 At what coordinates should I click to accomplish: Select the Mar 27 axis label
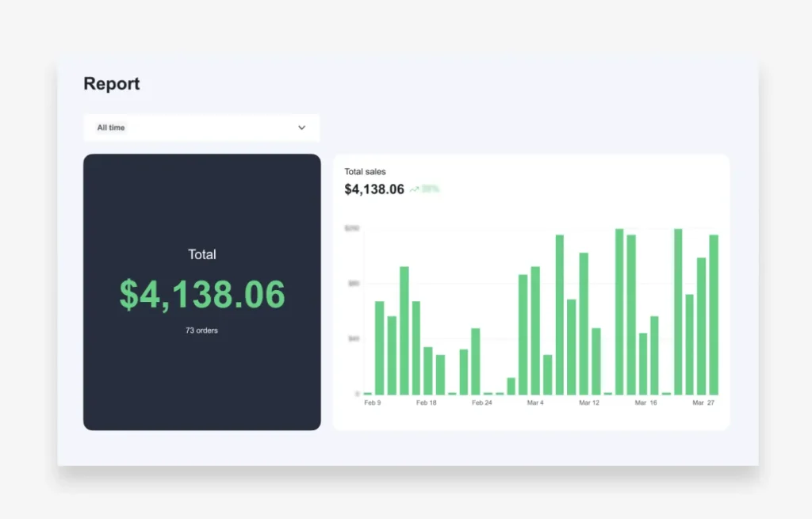(x=703, y=403)
